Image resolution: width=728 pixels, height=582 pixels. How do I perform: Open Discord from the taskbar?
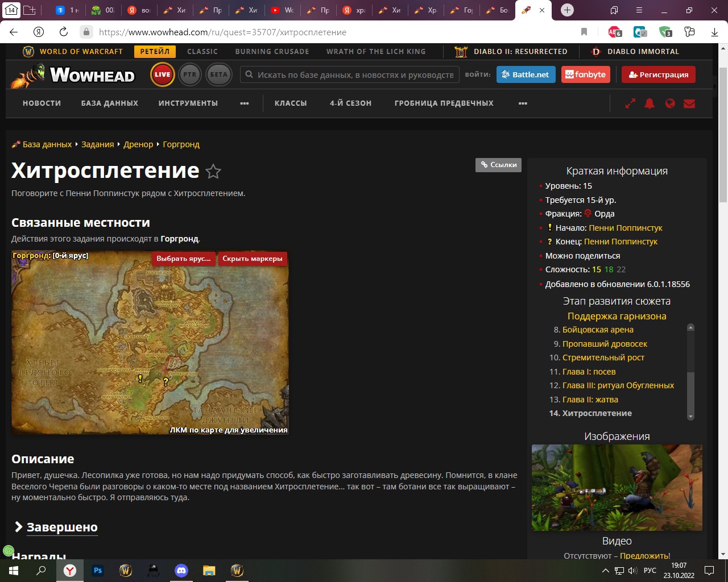[181, 570]
